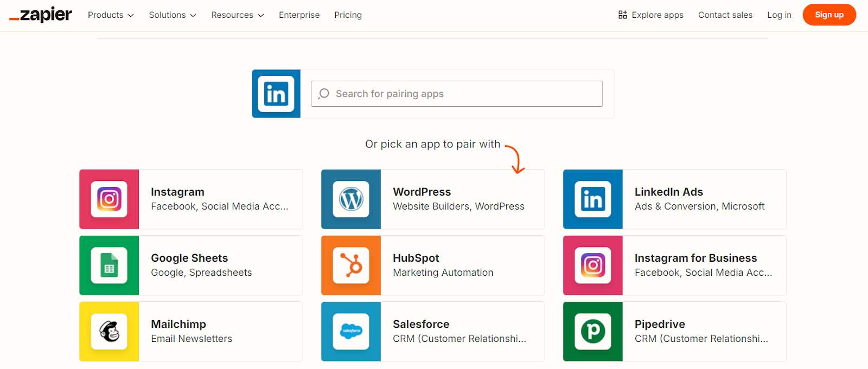Viewport: 868px width, 369px height.
Task: Select the Salesforce app title
Action: 421,324
